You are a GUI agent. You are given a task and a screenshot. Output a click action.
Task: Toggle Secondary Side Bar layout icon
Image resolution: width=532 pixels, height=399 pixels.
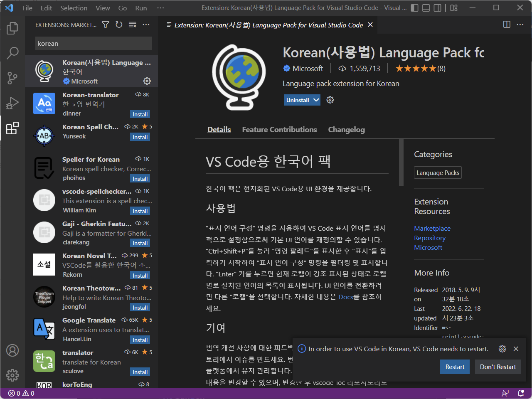click(438, 8)
